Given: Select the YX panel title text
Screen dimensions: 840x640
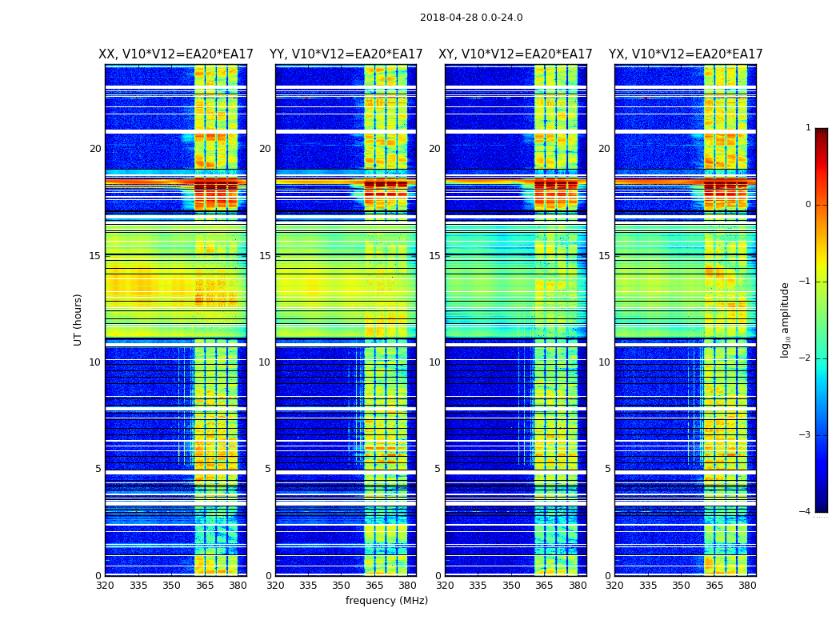Looking at the screenshot, I should pos(686,54).
